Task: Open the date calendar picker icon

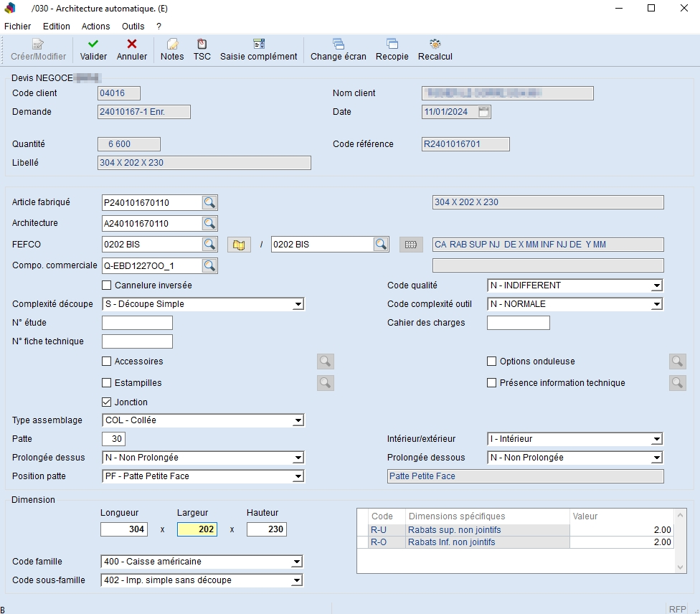Action: click(484, 112)
